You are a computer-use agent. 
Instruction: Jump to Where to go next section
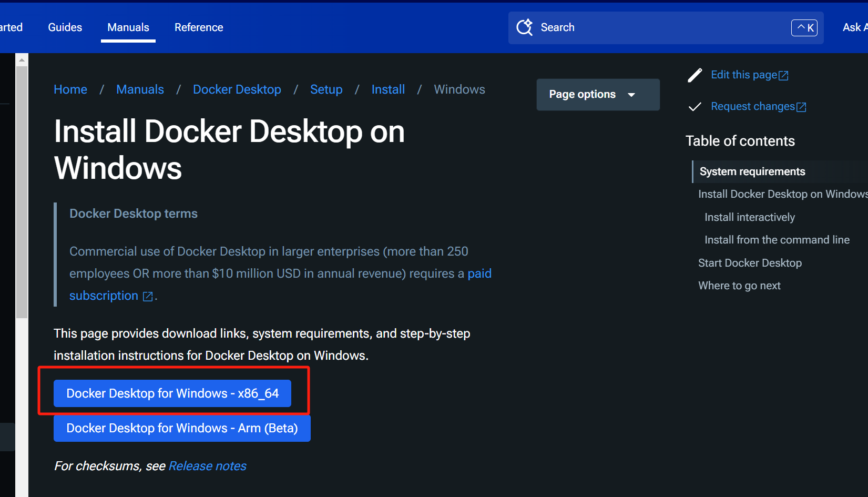(739, 286)
